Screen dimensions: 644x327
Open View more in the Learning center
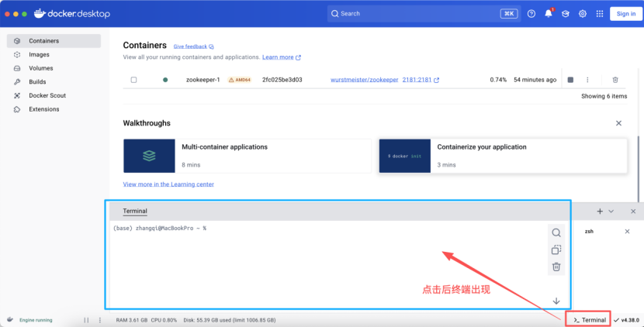168,184
